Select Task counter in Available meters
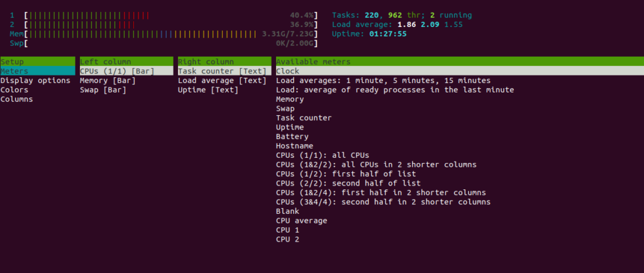The height and width of the screenshot is (273, 644). point(304,118)
